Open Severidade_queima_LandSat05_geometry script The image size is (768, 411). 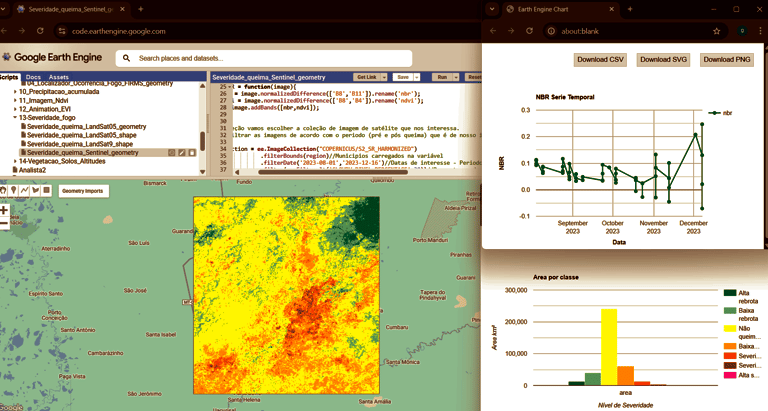pos(86,127)
